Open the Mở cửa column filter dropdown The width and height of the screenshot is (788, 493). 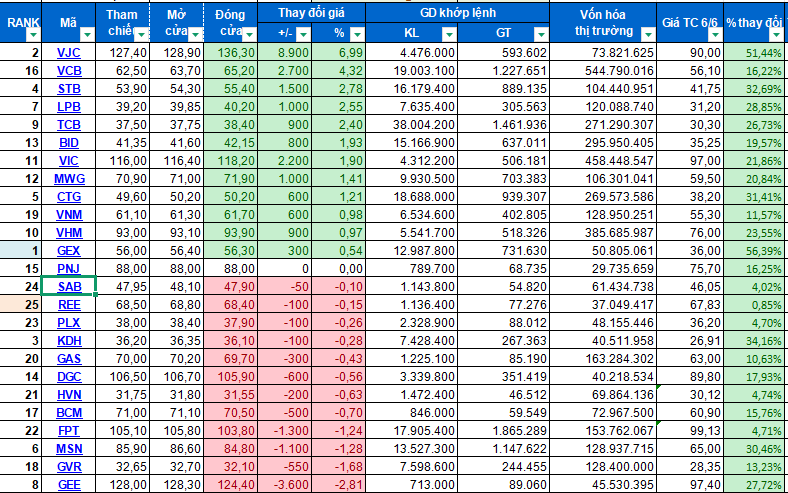pyautogui.click(x=195, y=35)
